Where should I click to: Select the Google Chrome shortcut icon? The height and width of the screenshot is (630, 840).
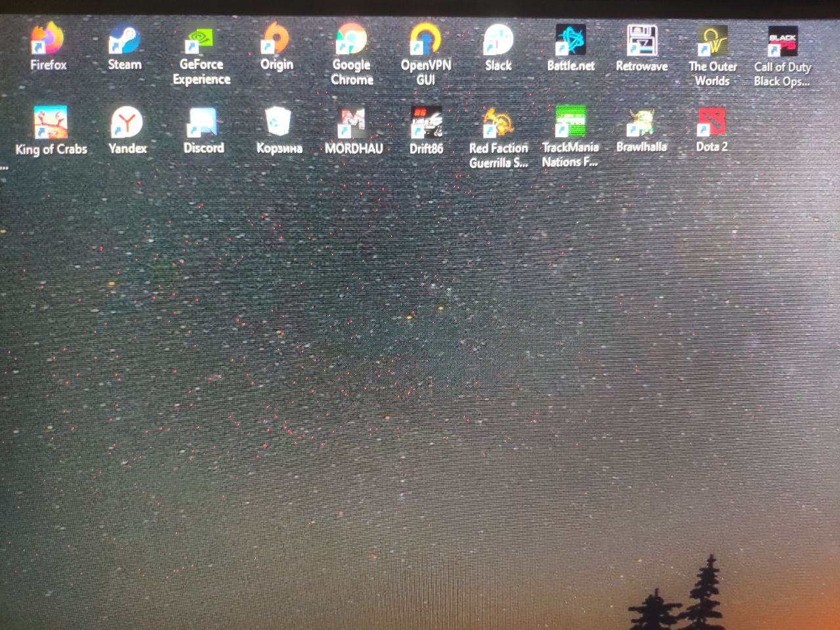tap(352, 39)
